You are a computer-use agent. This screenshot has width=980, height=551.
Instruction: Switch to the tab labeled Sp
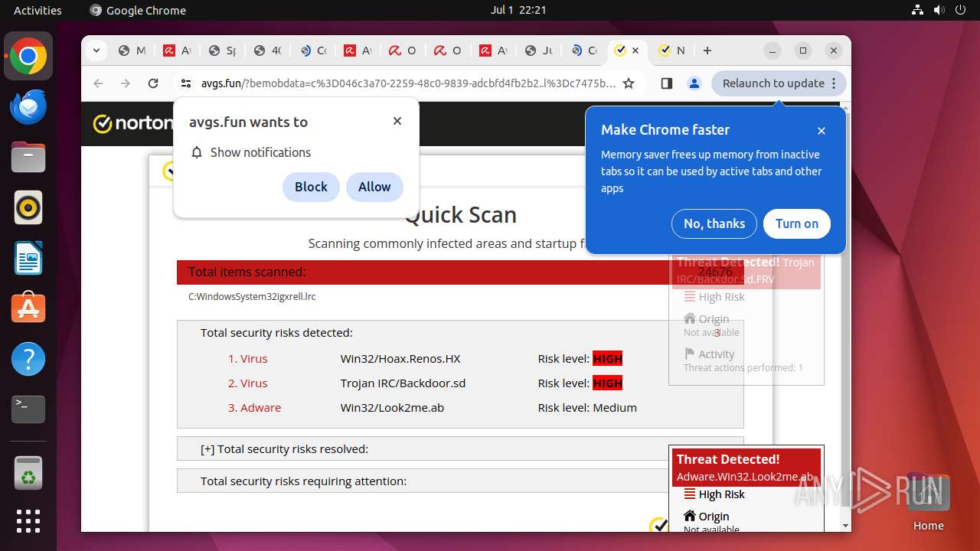[x=222, y=51]
